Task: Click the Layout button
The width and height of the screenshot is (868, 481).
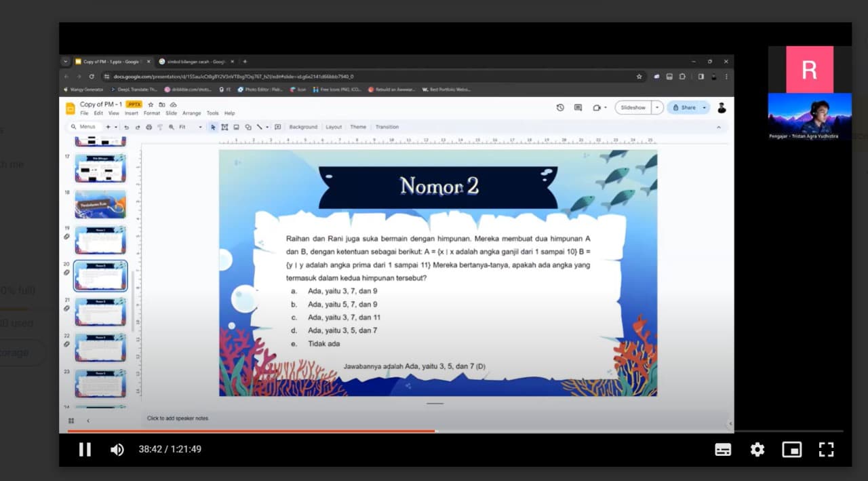Action: pos(334,127)
